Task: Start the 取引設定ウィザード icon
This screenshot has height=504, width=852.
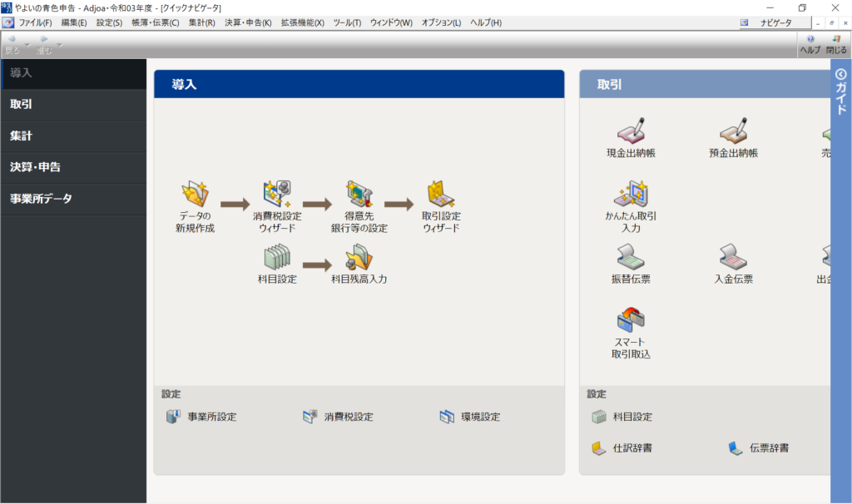Action: (440, 195)
